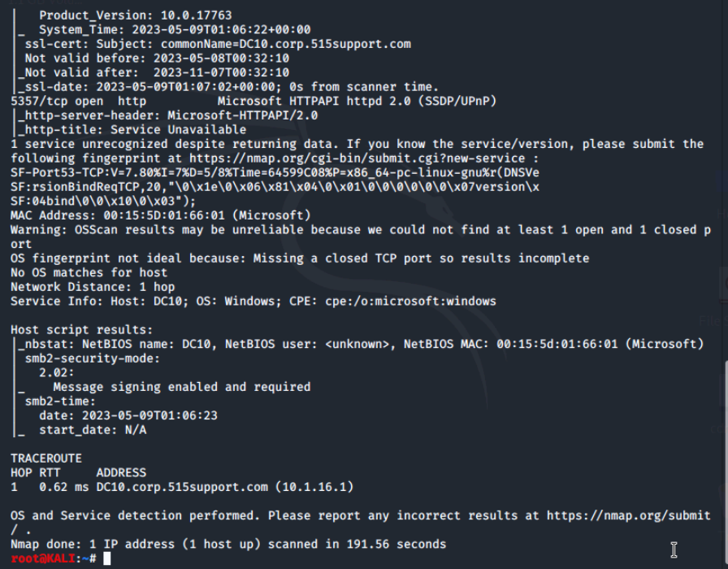Click the https://nmap.org/submit link

click(x=628, y=515)
